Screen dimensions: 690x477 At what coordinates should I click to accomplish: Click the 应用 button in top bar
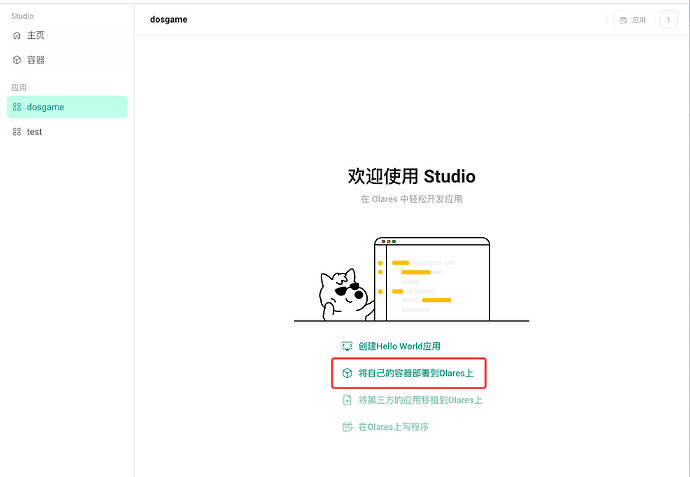[x=634, y=20]
